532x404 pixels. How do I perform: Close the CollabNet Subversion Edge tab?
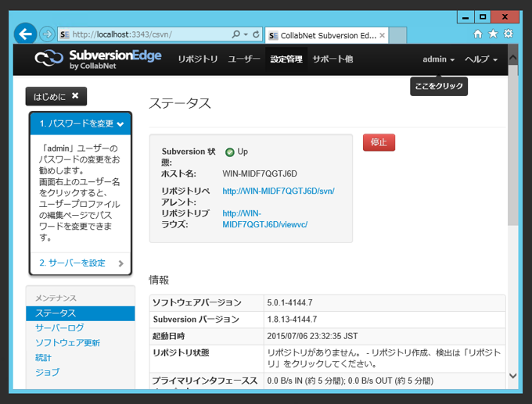coord(382,36)
